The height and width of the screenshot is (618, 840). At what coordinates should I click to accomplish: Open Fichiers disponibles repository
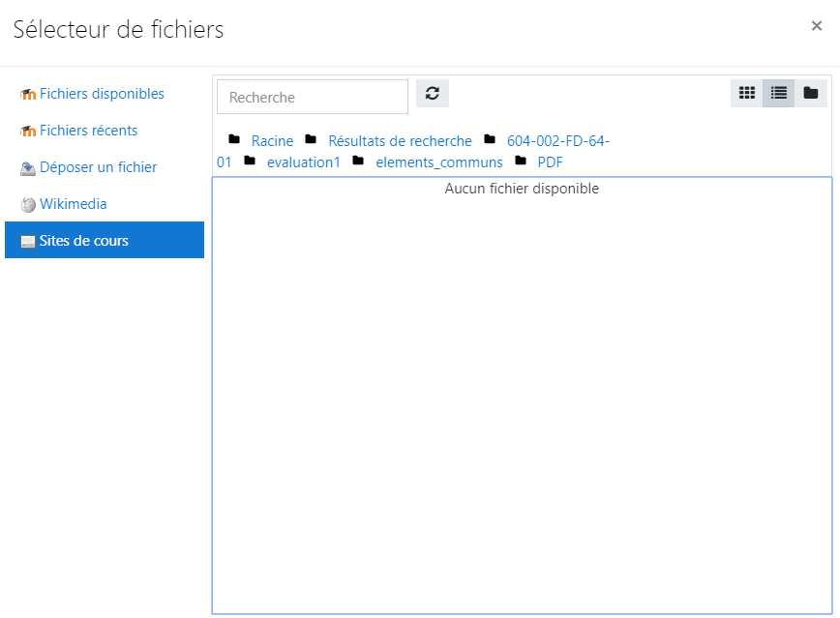pos(102,94)
